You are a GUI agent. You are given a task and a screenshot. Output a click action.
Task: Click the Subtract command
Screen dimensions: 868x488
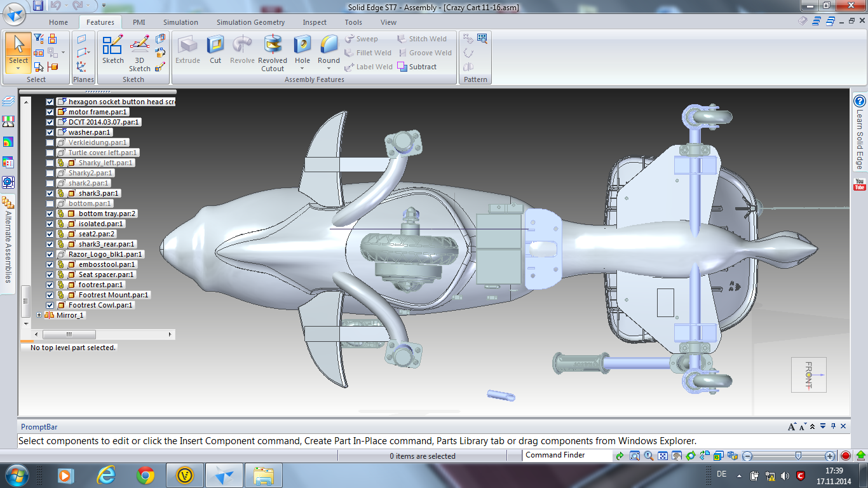[417, 67]
